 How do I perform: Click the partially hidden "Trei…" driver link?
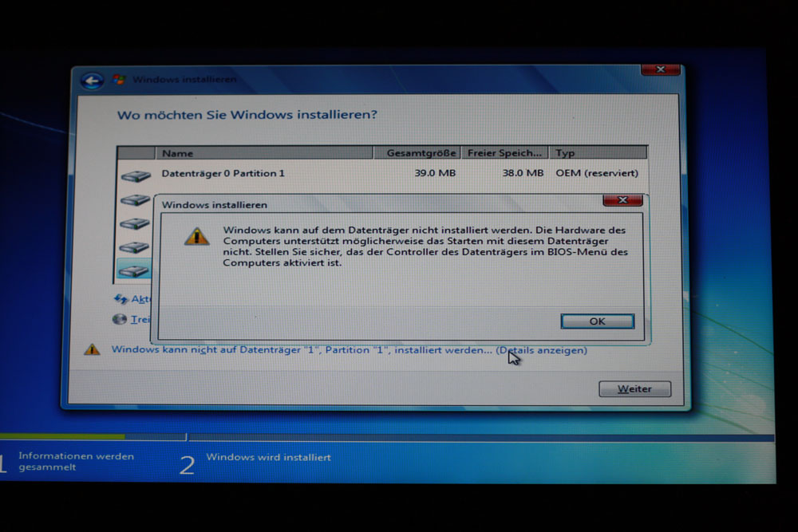point(140,319)
